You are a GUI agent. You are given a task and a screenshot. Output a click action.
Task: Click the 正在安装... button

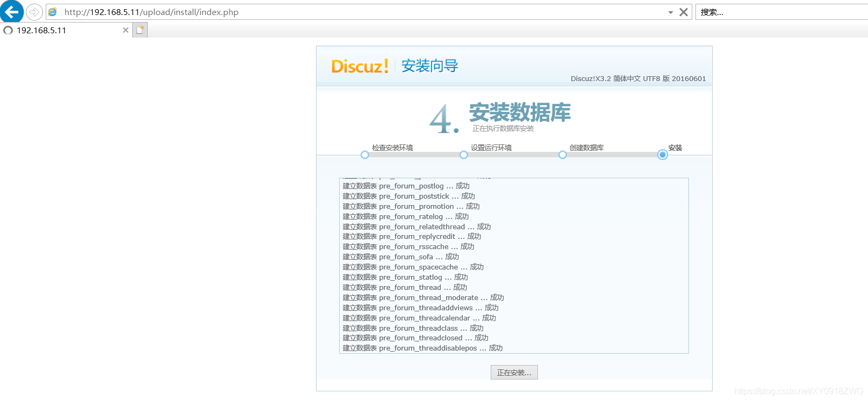click(514, 373)
